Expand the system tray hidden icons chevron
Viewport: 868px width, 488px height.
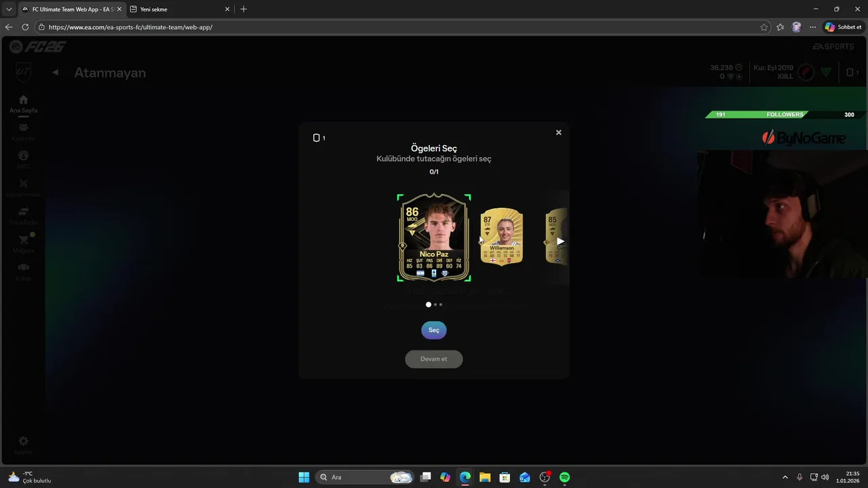coord(785,477)
